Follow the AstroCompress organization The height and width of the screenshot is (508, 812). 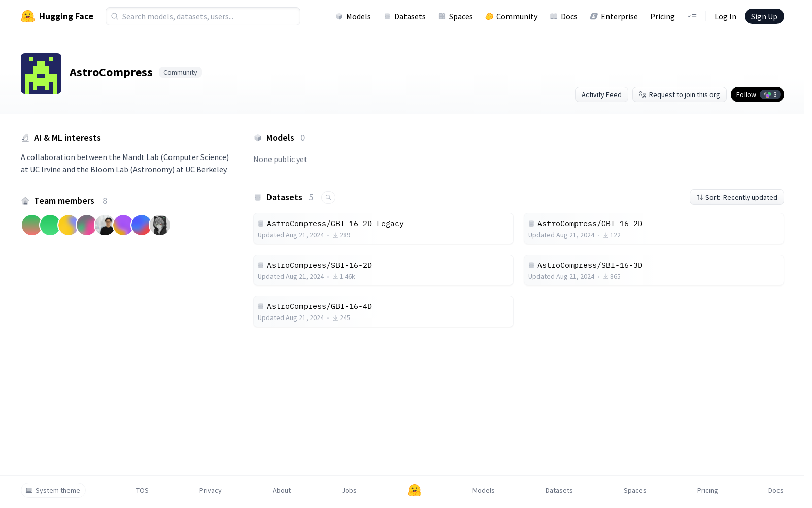click(x=757, y=94)
